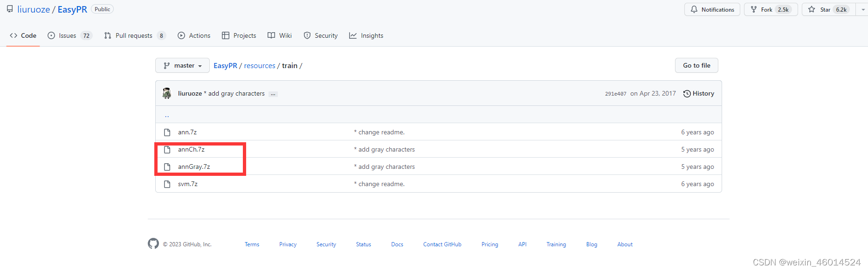Open commit hash 291e407
Viewport: 868px width, 271px height.
(615, 94)
